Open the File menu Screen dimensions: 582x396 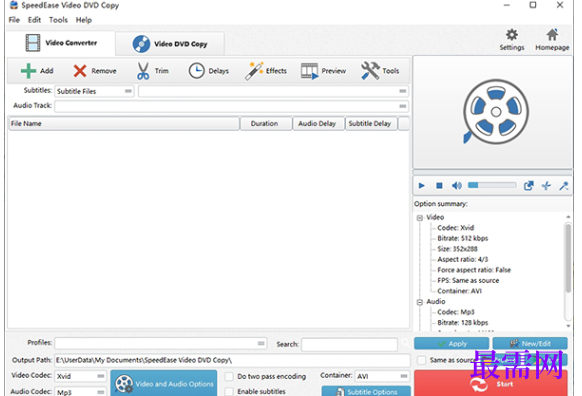point(14,20)
